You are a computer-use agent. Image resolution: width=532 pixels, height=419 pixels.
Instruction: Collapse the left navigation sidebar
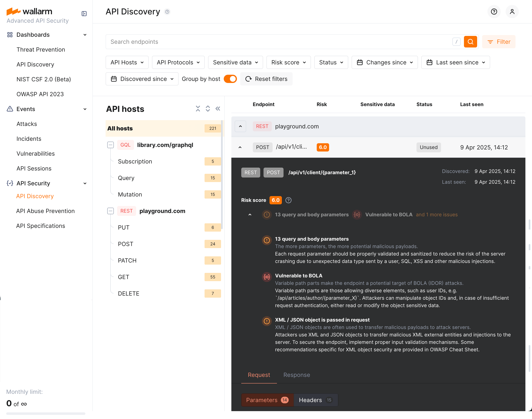(x=84, y=13)
